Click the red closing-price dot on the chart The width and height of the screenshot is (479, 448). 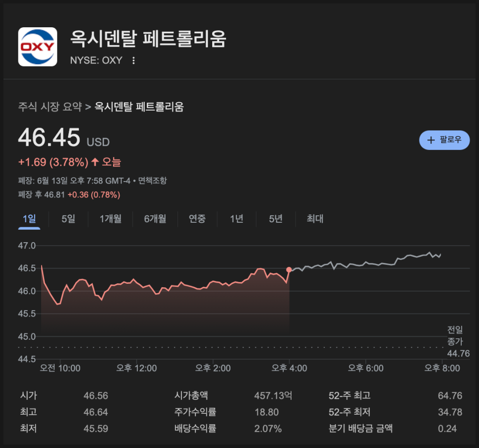289,269
